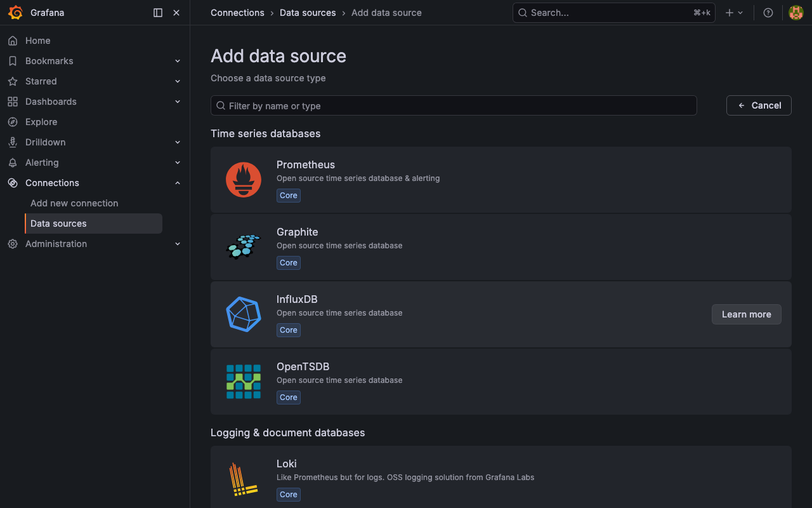
Task: Select the Graphite title text
Action: click(298, 232)
